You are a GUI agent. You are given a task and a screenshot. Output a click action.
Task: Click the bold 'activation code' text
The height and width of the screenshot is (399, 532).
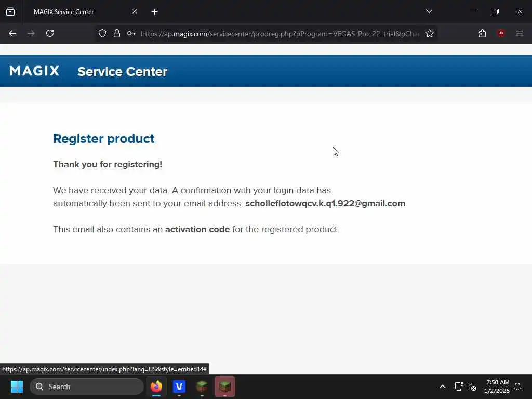pyautogui.click(x=197, y=229)
